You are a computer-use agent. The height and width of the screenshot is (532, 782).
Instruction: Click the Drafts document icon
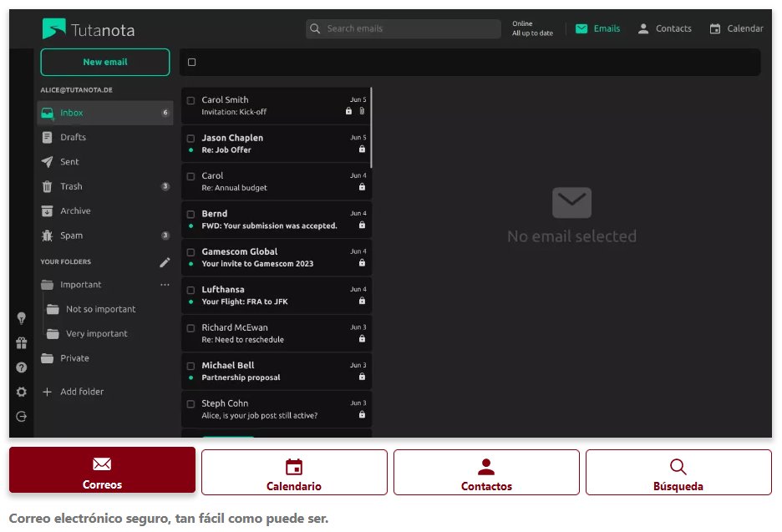coord(47,138)
